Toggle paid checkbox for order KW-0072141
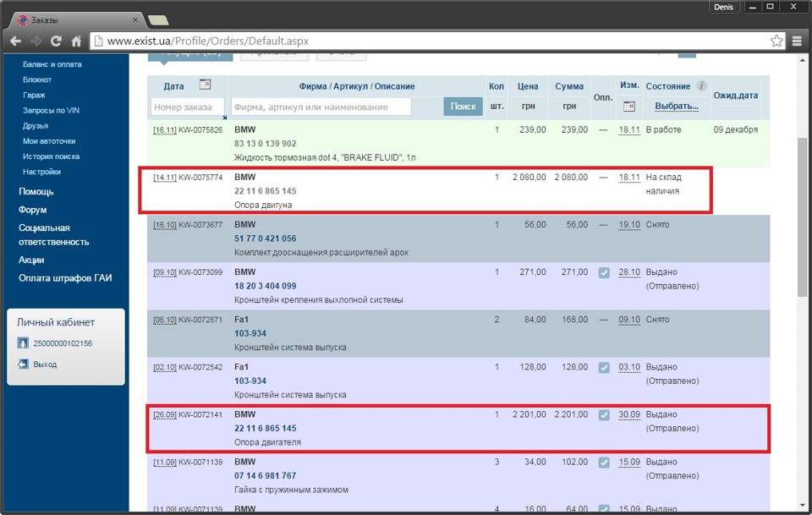Screen dimensions: 812x515 604,414
